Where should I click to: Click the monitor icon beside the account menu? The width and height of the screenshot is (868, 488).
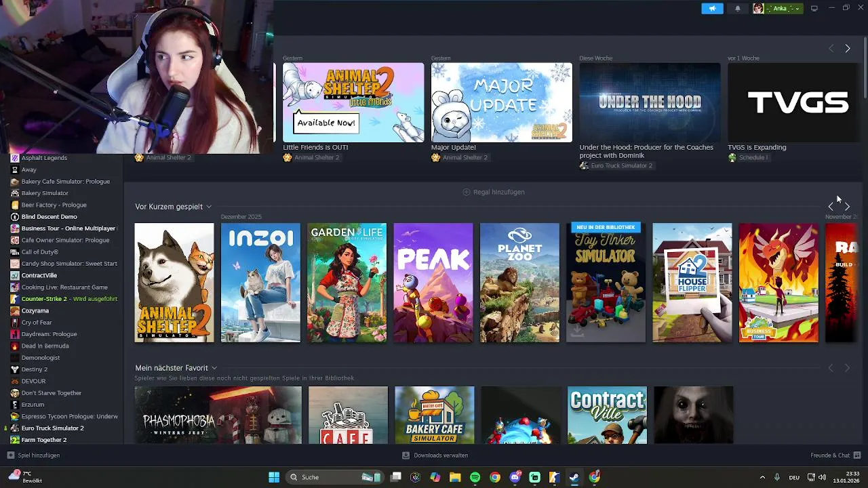814,8
